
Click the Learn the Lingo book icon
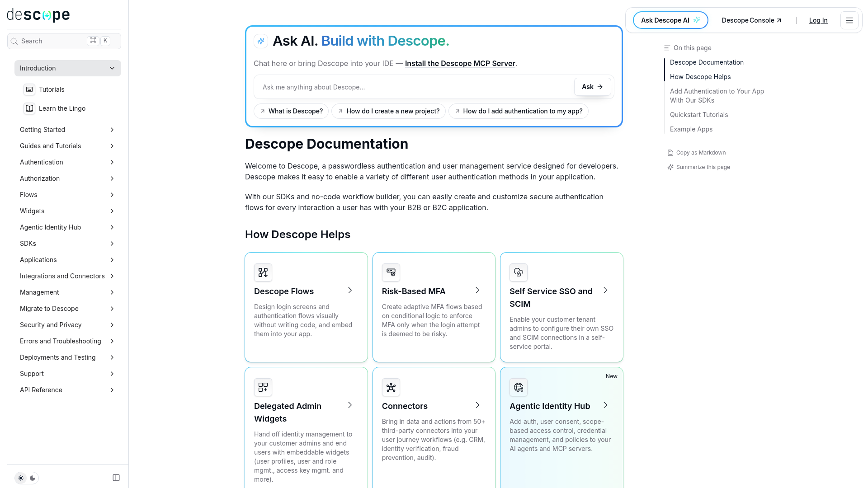[x=29, y=108]
